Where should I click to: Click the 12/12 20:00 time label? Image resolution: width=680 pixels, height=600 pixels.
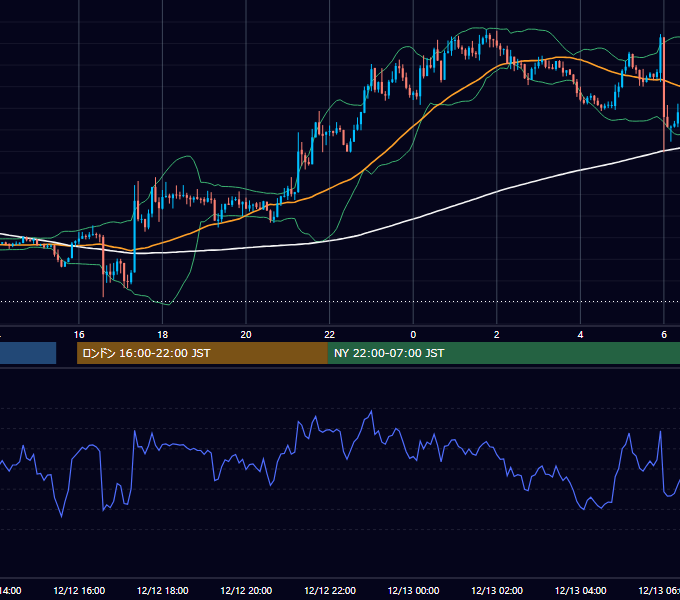click(246, 590)
